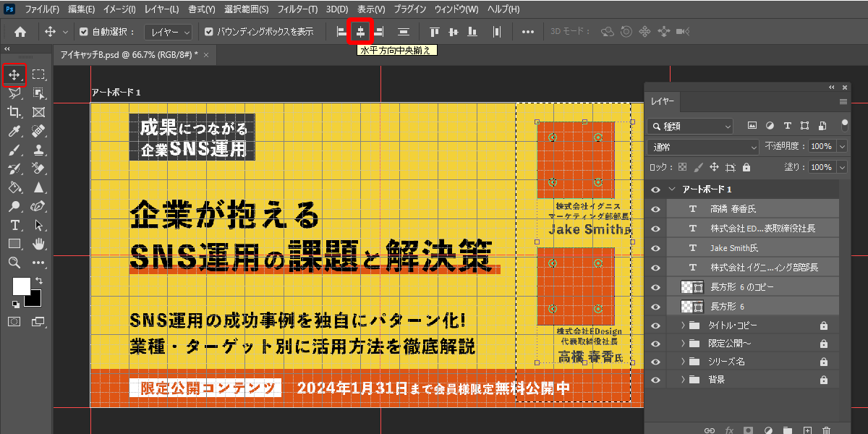Swap foreground and background colors
The height and width of the screenshot is (434, 868).
(x=38, y=281)
